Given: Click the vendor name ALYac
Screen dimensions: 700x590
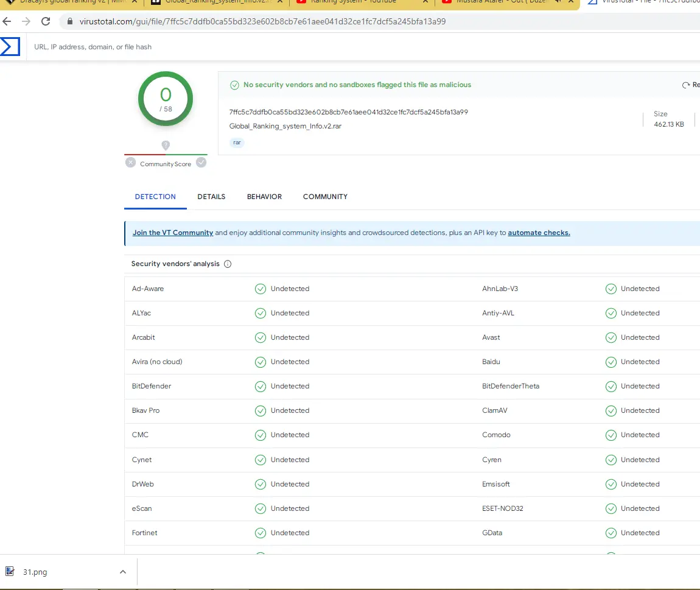Looking at the screenshot, I should click(141, 313).
